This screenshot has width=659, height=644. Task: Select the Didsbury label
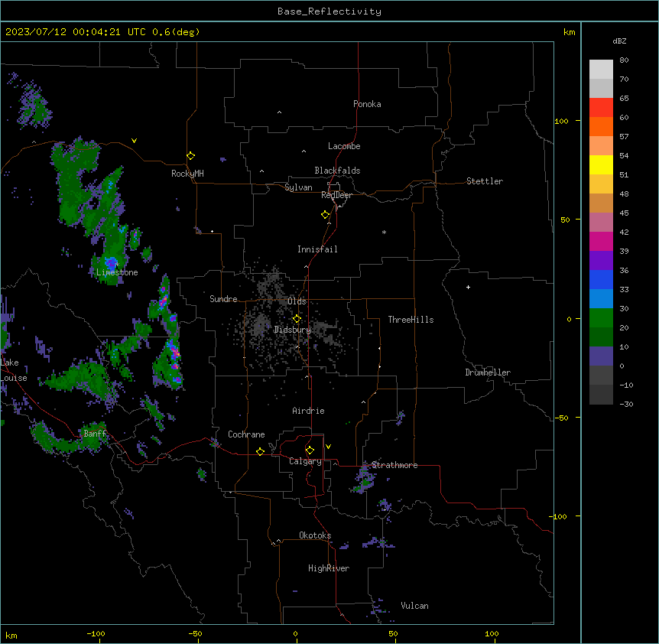coord(292,330)
